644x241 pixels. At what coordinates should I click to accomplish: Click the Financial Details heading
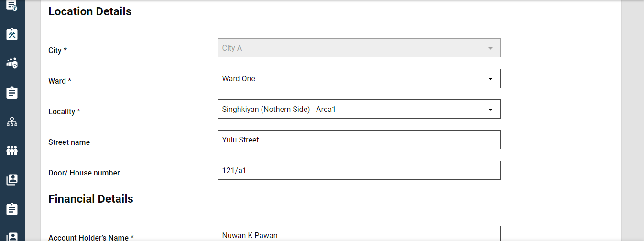click(x=91, y=199)
